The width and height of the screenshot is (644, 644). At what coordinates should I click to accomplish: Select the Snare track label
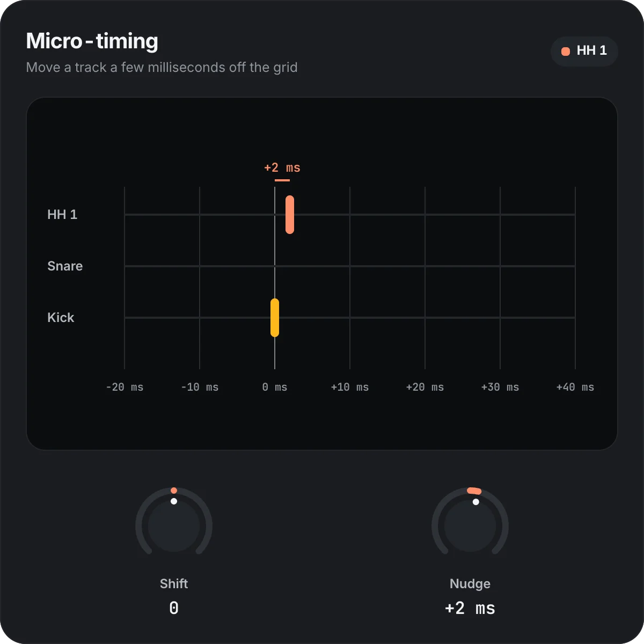pos(65,266)
